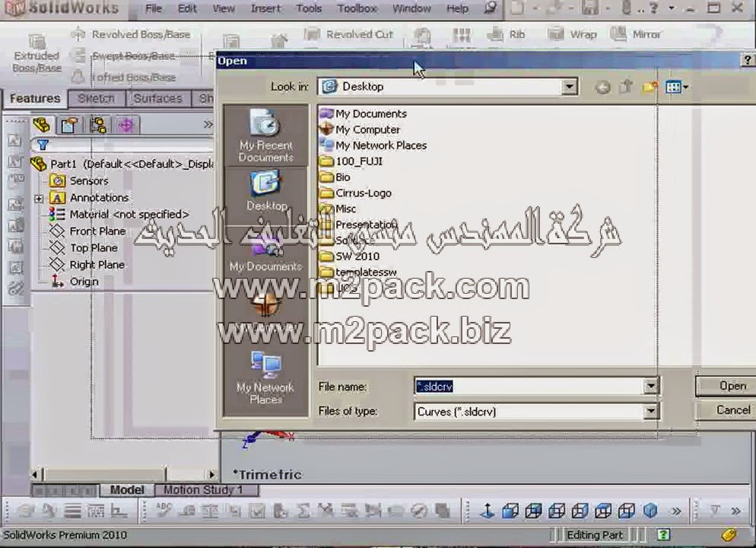Click the go back icon in Open dialog
This screenshot has height=548, width=756.
(x=602, y=88)
